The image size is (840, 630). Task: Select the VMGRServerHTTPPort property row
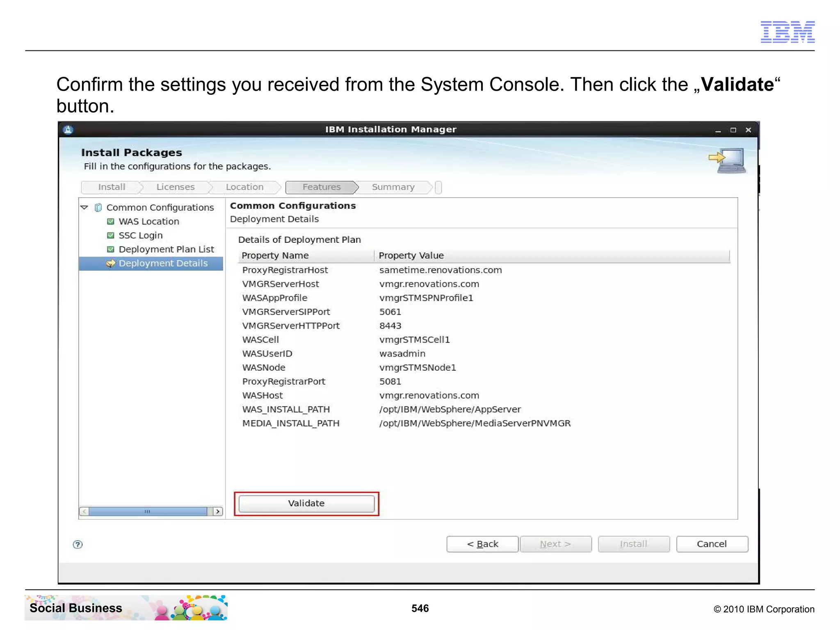(484, 326)
